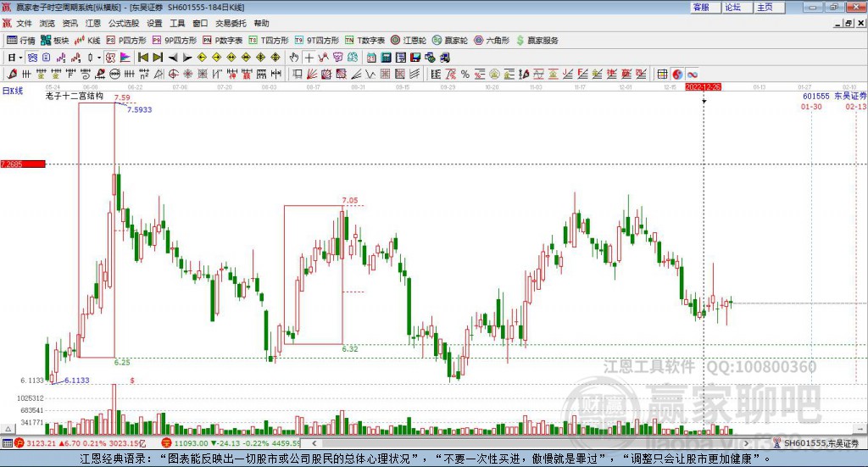868x467 pixels.
Task: Select the Gann fan lines tool
Action: (312, 74)
